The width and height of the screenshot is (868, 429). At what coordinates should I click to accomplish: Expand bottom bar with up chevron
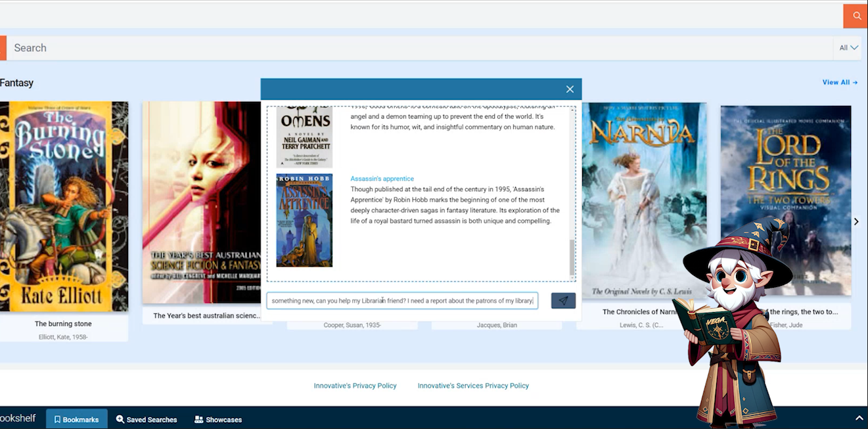click(x=859, y=418)
